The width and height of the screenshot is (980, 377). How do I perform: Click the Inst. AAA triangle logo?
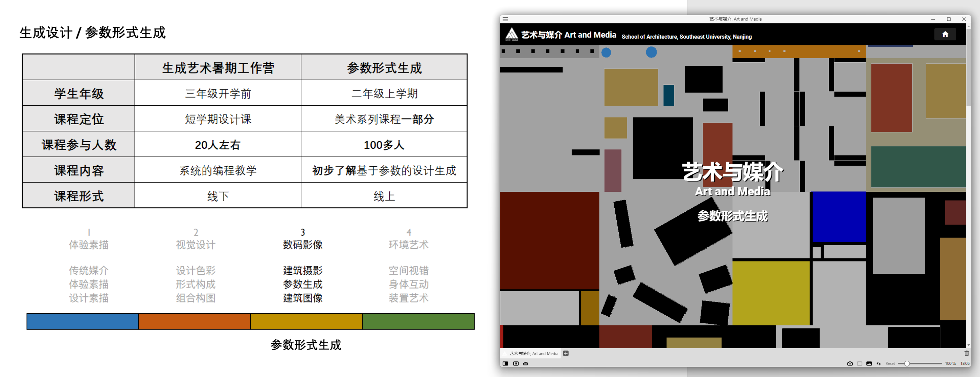512,34
